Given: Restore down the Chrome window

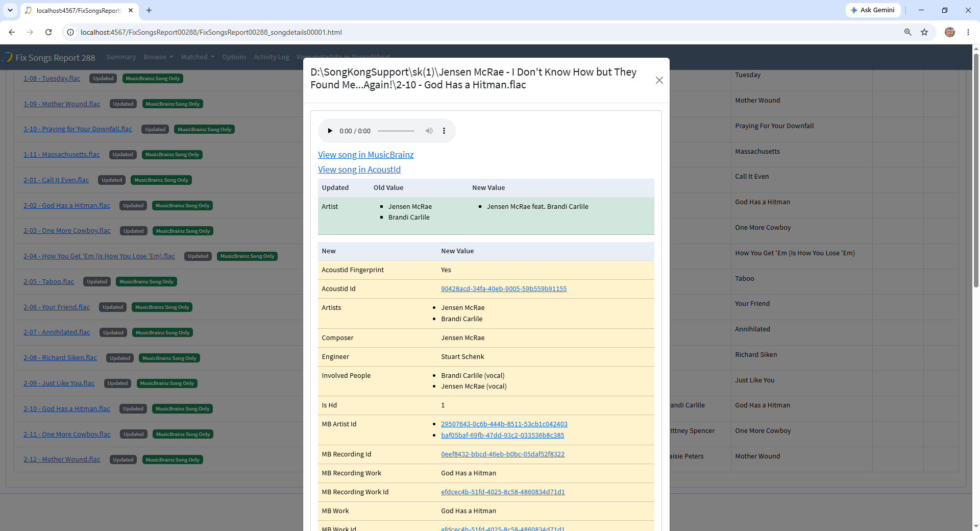Looking at the screenshot, I should coord(945,10).
